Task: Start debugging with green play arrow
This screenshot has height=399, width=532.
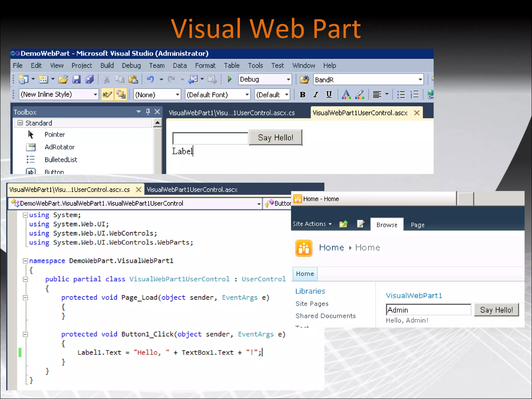Action: pyautogui.click(x=230, y=79)
